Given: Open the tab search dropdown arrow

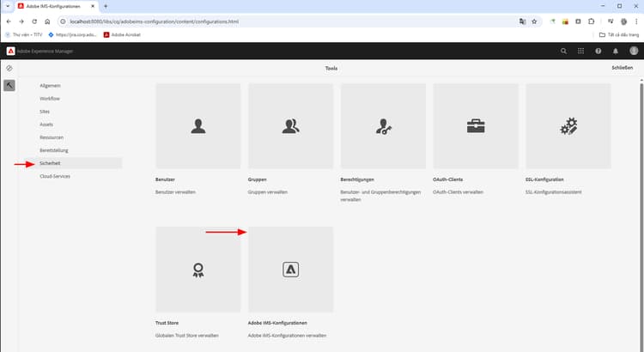Looking at the screenshot, I should coord(8,6).
